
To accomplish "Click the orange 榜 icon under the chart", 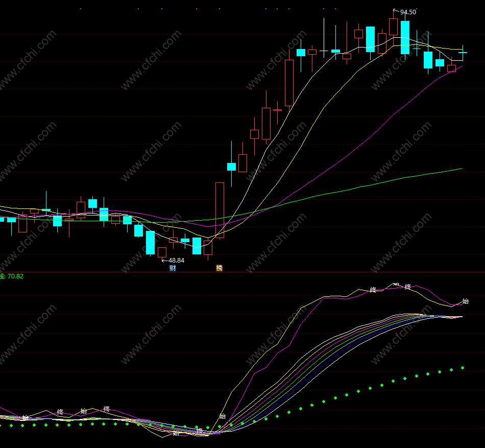I will [x=219, y=268].
